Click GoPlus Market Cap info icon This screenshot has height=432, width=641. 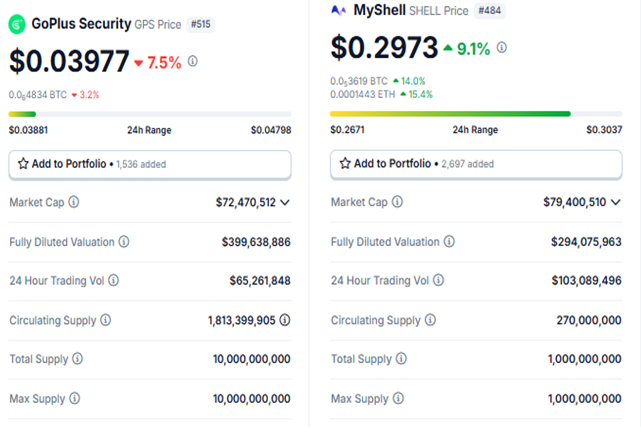point(74,202)
